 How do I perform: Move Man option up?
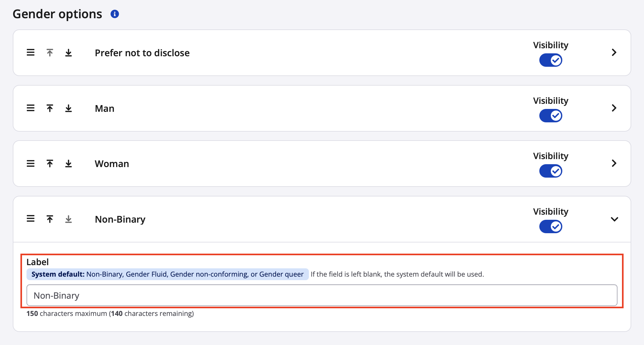50,108
